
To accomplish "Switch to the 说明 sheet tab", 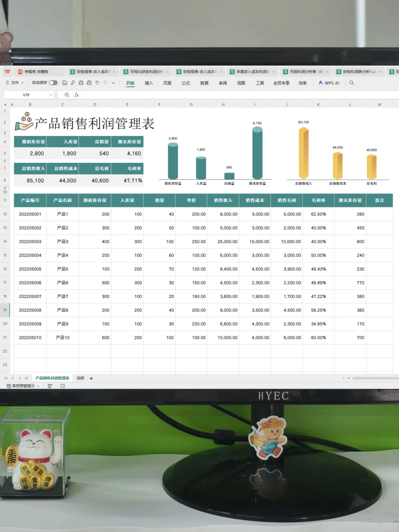I will (x=80, y=378).
